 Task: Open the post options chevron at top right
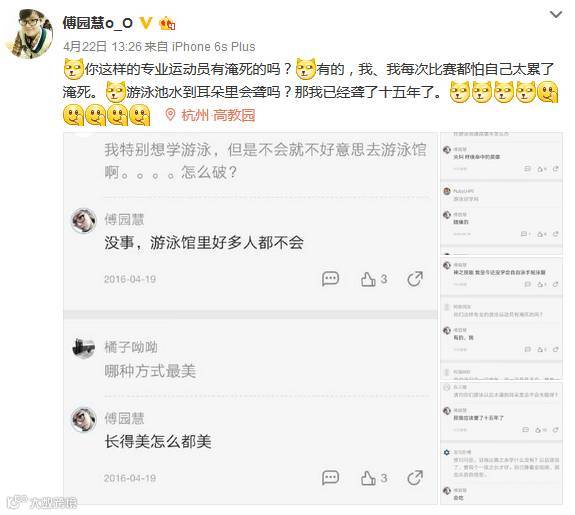[x=556, y=15]
